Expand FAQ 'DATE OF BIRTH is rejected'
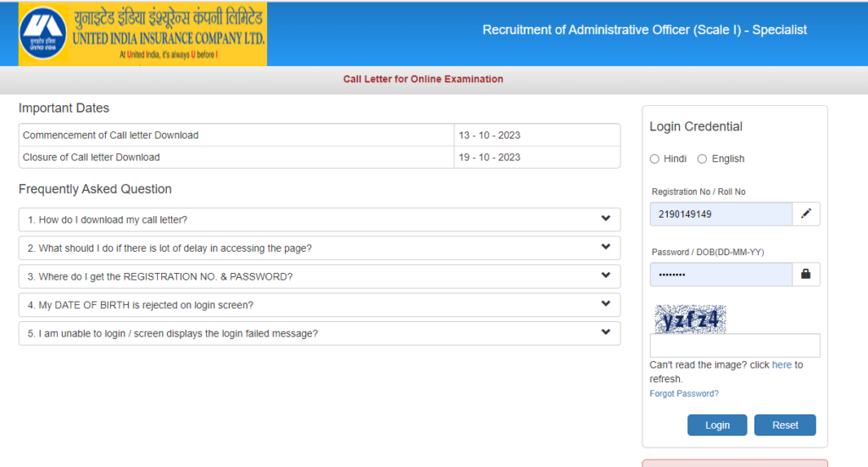This screenshot has height=467, width=868. [x=320, y=305]
